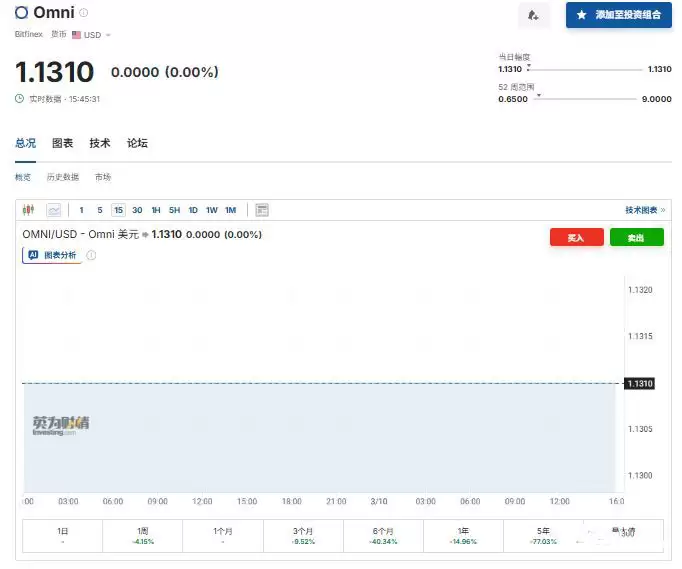Click the green 卖出 button
The image size is (682, 569).
(636, 237)
